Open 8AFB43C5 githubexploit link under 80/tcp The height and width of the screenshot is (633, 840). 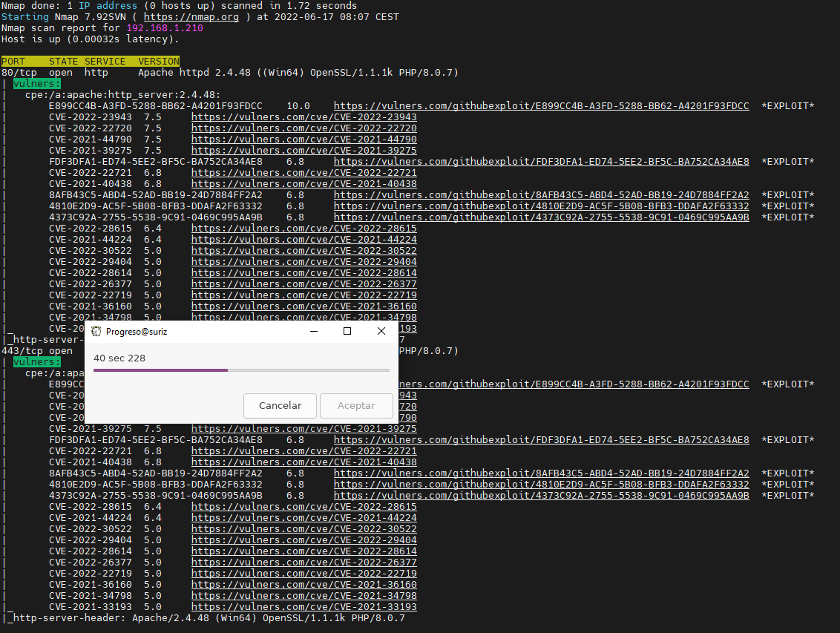pyautogui.click(x=542, y=195)
